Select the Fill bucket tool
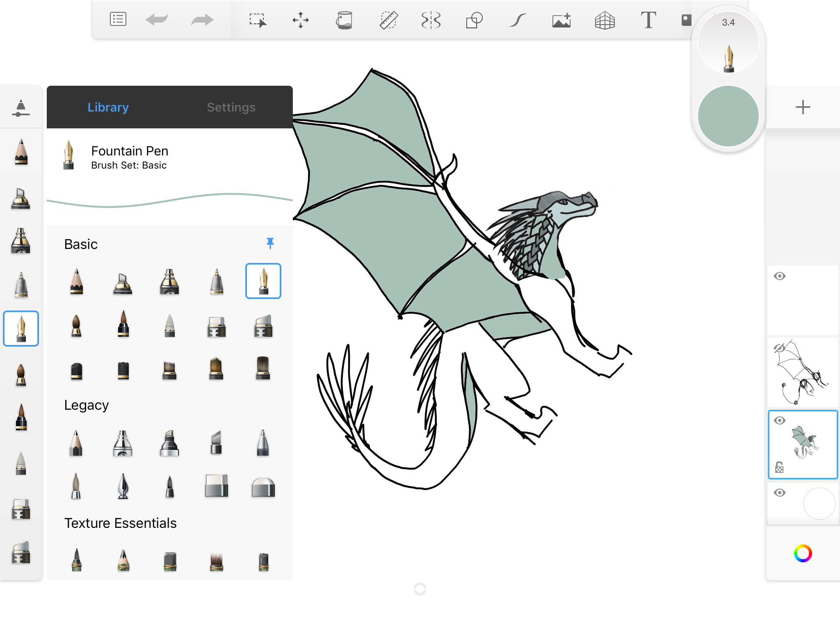Viewport: 840px width, 630px height. [x=344, y=20]
